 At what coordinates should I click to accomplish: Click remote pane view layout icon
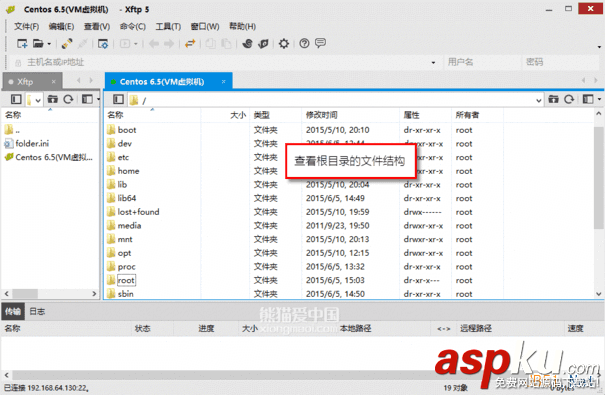[x=588, y=100]
